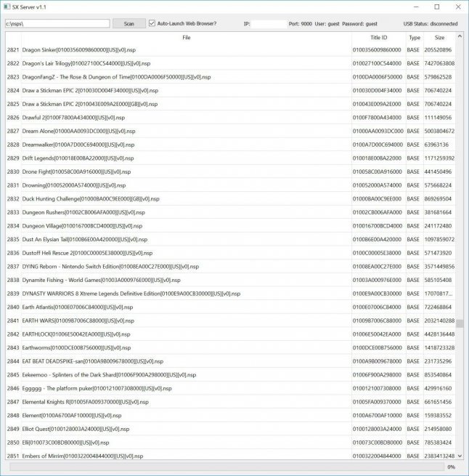Select row header number 2846
This screenshot has height=476, width=469.
click(x=13, y=388)
